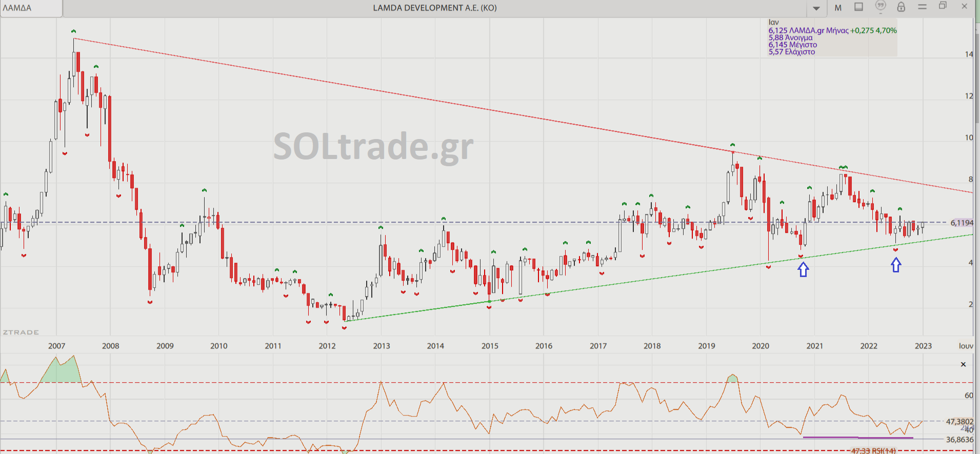Click the 47,3802 RSI value label

click(959, 422)
